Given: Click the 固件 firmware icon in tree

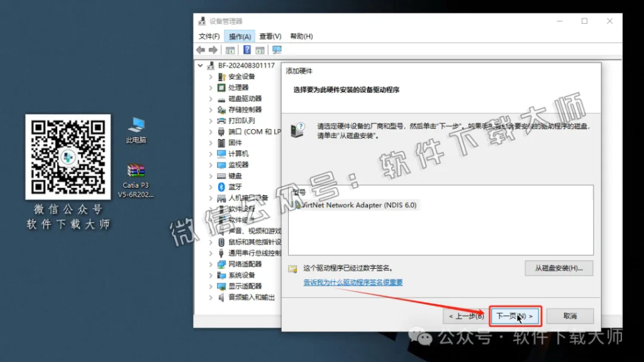Looking at the screenshot, I should point(221,143).
